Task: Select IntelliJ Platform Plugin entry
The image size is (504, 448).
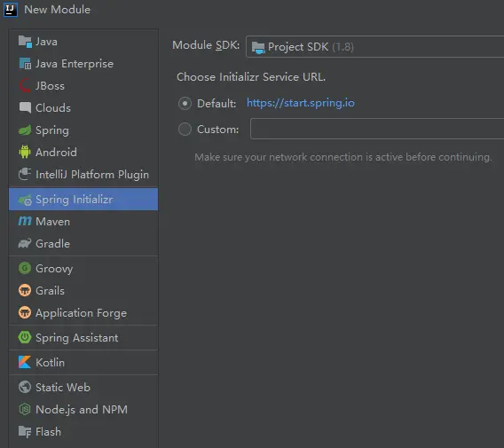Action: coord(83,174)
